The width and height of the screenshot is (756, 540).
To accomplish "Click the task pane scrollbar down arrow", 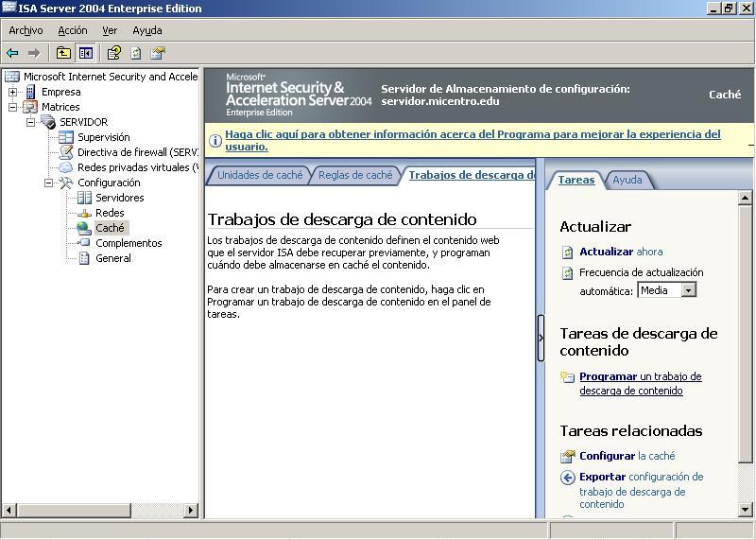I will 746,511.
